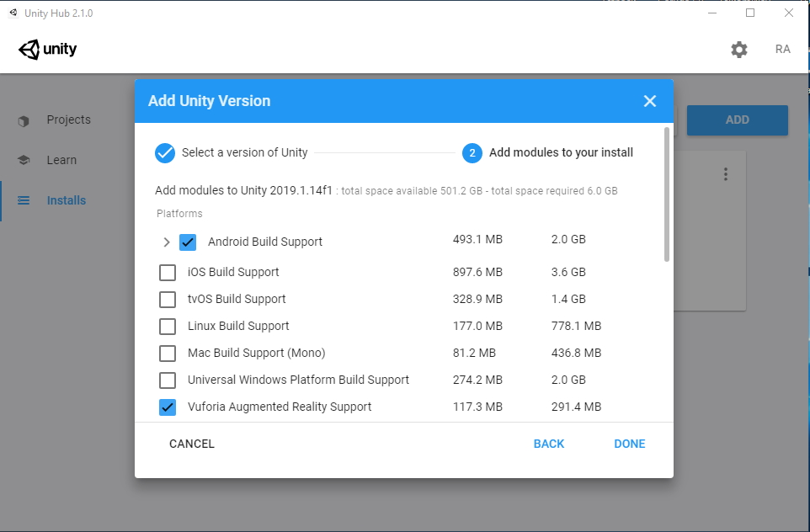Click the '493.1 MB' download size
Image resolution: width=810 pixels, height=532 pixels.
pos(477,239)
